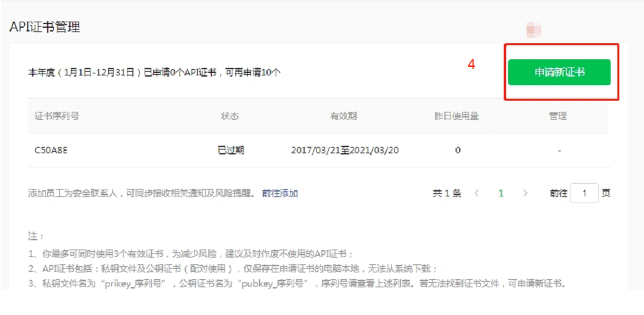Click certificate serial C50A8E
The image size is (644, 315).
[x=51, y=150]
